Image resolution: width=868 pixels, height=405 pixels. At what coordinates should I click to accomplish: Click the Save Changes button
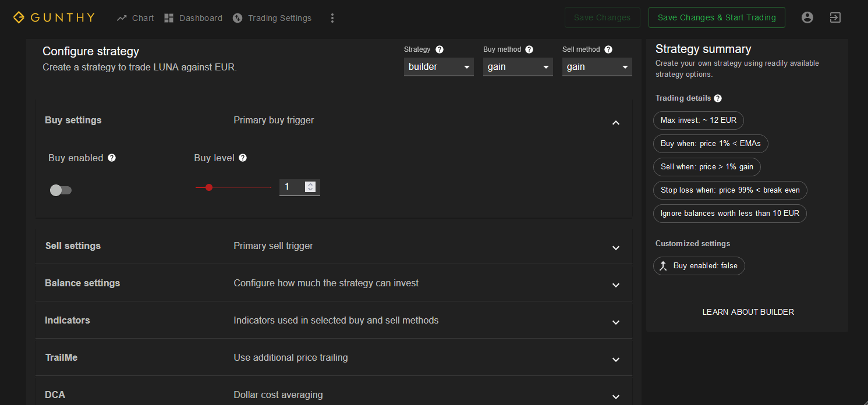pos(602,17)
